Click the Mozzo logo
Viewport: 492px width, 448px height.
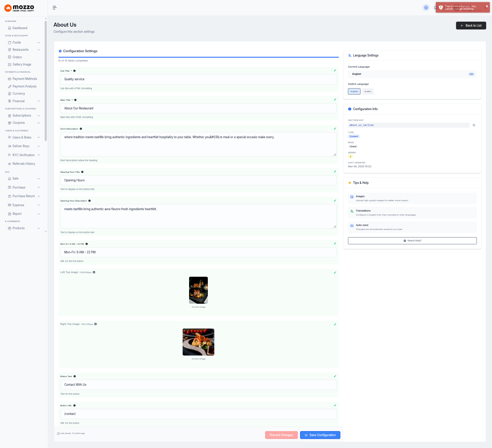pyautogui.click(x=19, y=8)
